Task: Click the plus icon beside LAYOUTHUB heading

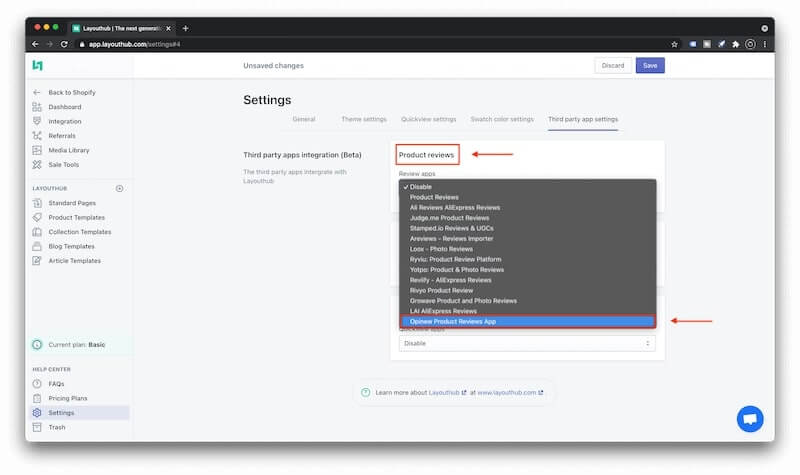Action: (x=119, y=188)
